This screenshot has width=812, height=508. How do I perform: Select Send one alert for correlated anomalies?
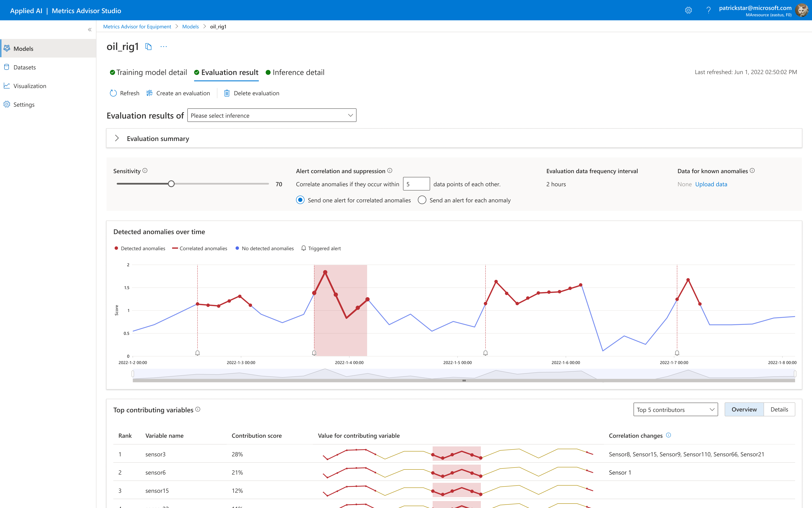coord(300,200)
